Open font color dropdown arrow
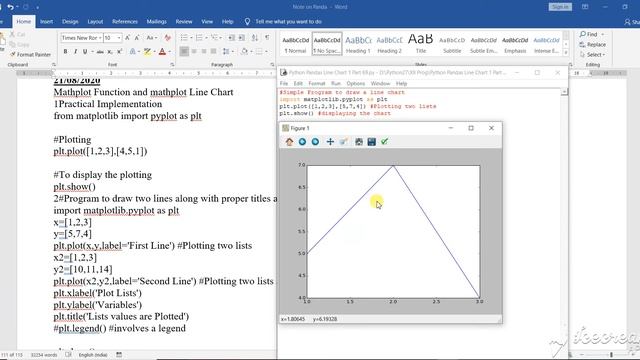 [169, 52]
